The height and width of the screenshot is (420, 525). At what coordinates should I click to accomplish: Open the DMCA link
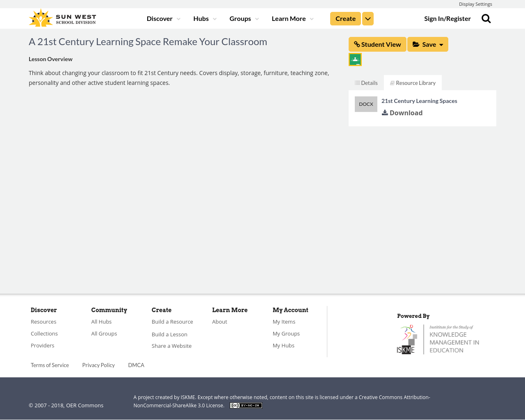136,365
